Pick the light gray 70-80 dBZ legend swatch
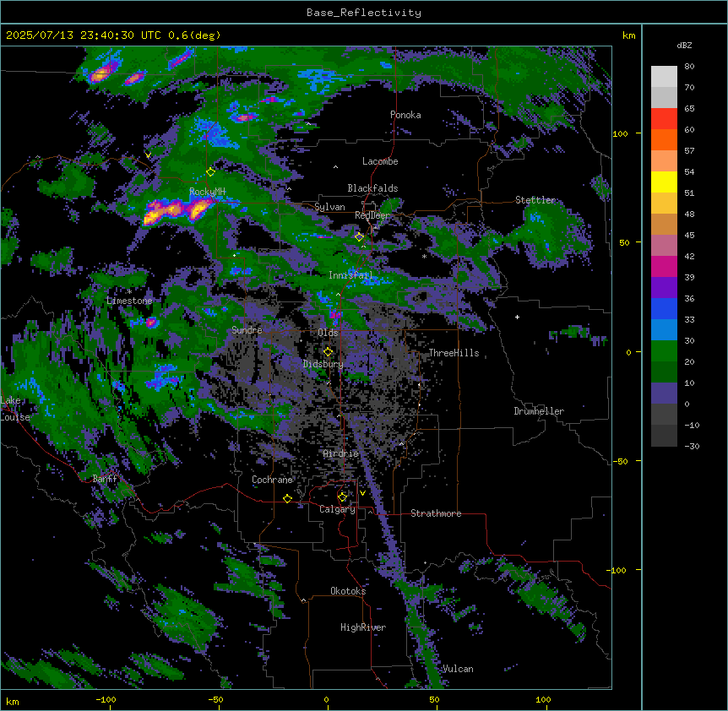The height and width of the screenshot is (711, 728). [664, 77]
